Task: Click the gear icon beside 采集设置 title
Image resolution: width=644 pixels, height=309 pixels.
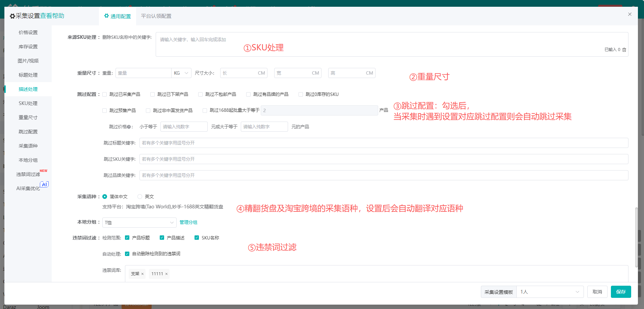Action: [12, 16]
